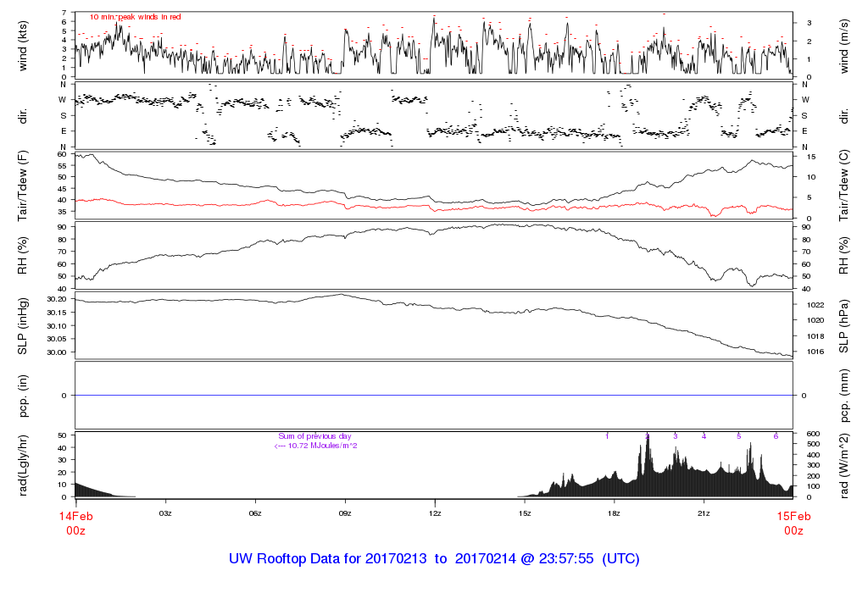Select the red "15Feb" date label
Viewport: 868px width, 593px height.
tap(793, 516)
